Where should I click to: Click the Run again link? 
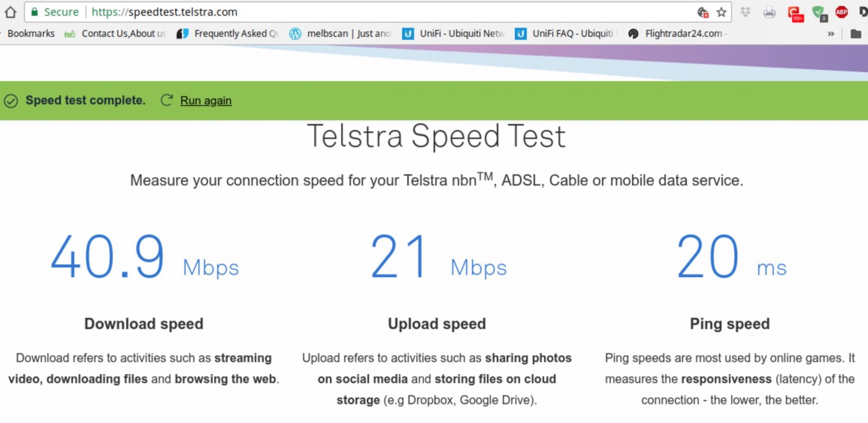206,100
